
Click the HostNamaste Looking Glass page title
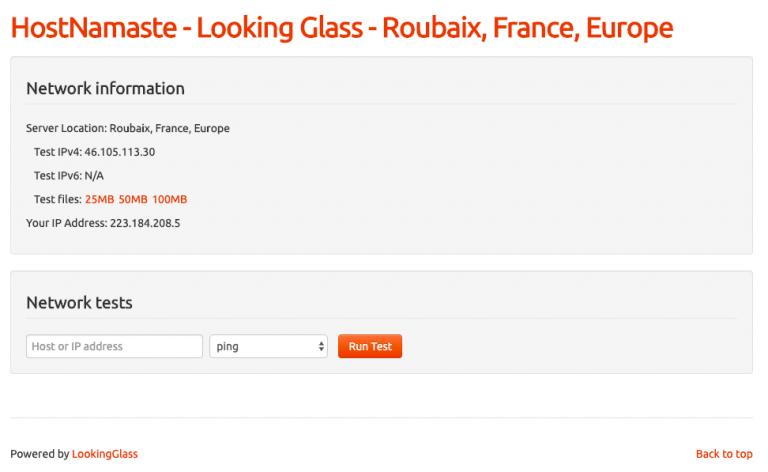tap(342, 27)
